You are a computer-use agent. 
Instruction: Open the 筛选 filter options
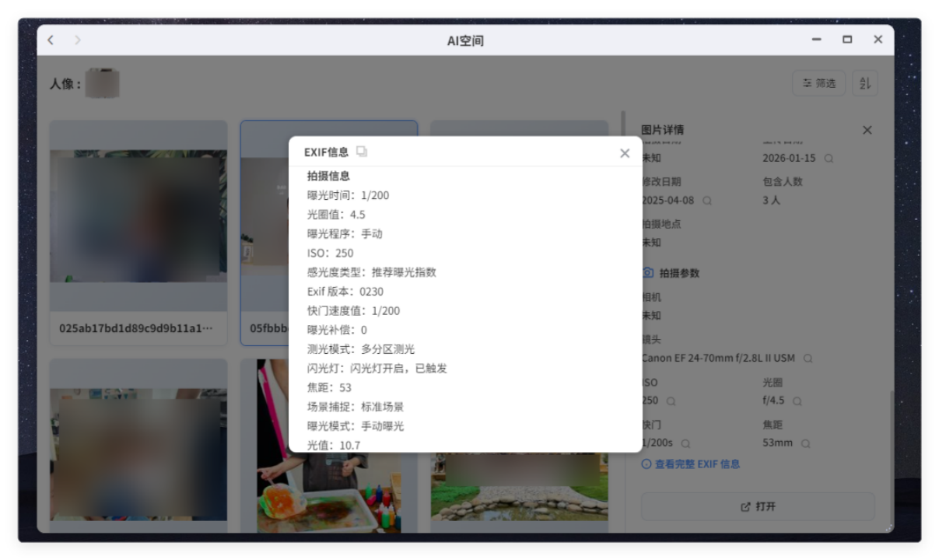(x=819, y=83)
